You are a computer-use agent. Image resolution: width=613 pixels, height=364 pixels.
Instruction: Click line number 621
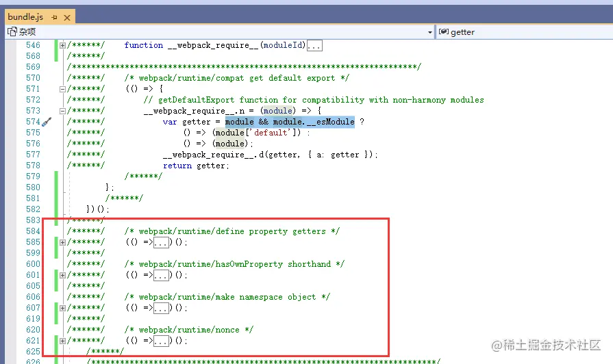[33, 341]
